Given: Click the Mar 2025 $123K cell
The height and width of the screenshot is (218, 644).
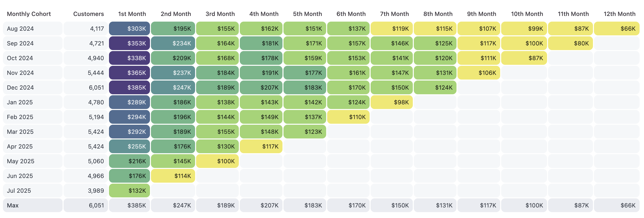Looking at the screenshot, I should pos(305,132).
